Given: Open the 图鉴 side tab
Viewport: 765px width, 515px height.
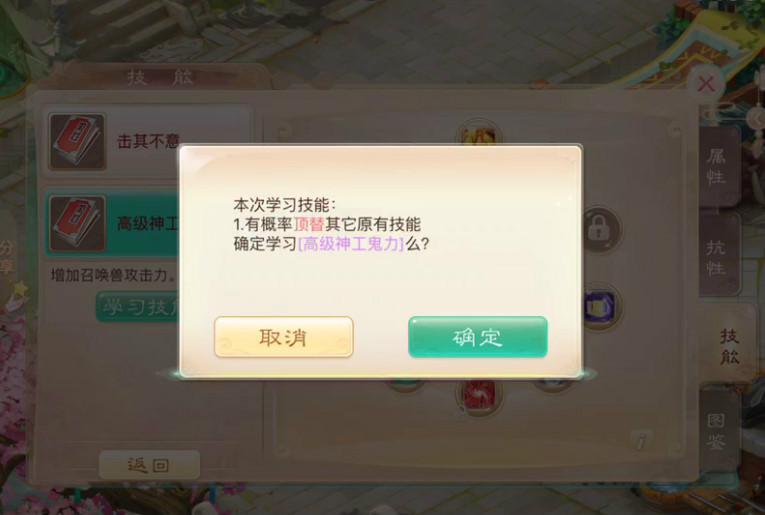Looking at the screenshot, I should [x=716, y=431].
